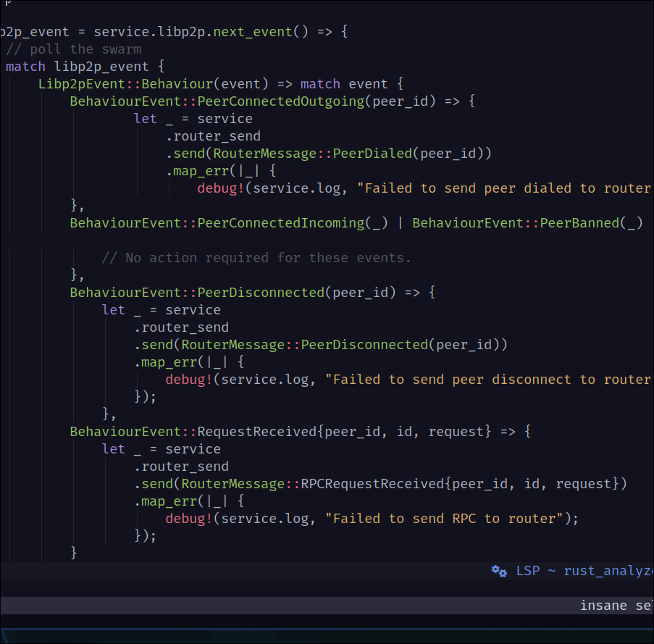Click "match libp2p_event {" line
The height and width of the screenshot is (644, 654).
tap(85, 67)
